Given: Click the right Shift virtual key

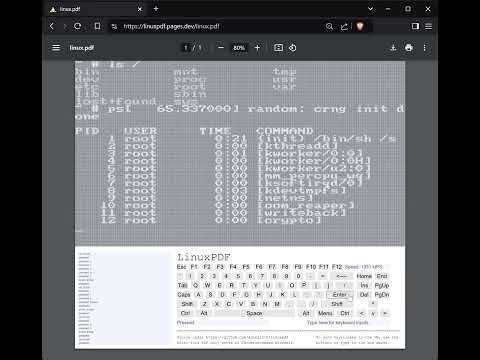Looking at the screenshot, I should click(x=337, y=304).
